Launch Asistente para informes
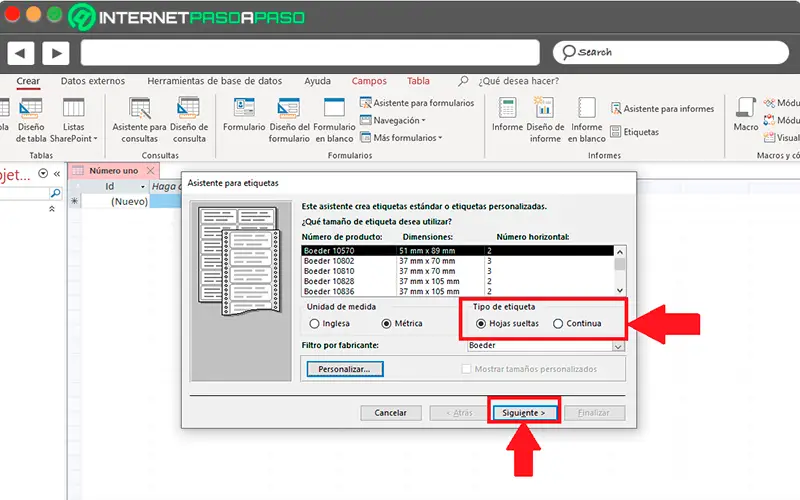This screenshot has height=500, width=800. [662, 109]
